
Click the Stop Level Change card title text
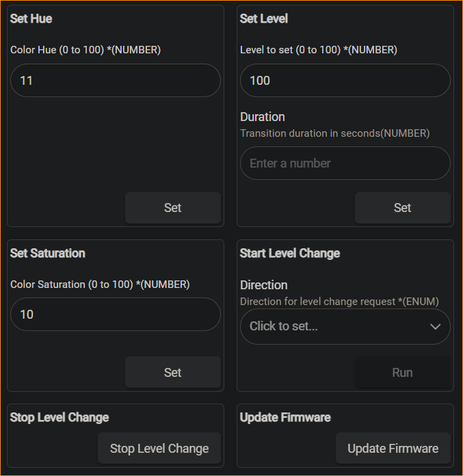[x=59, y=417]
